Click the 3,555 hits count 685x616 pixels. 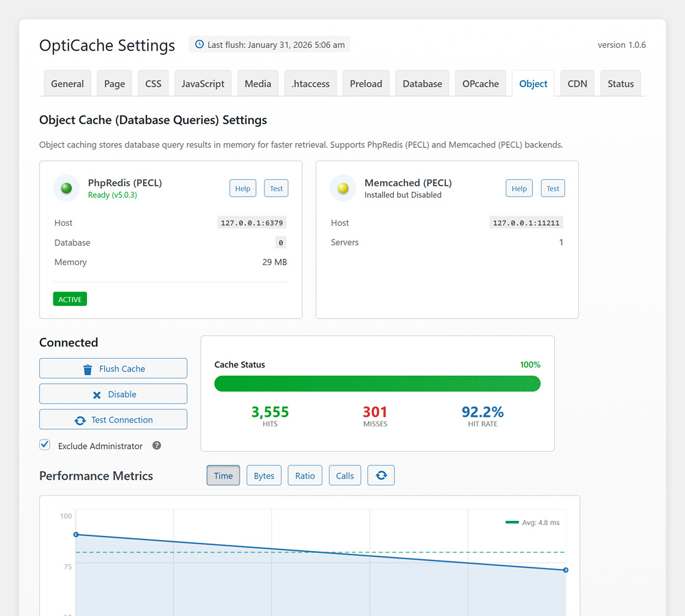pos(270,411)
